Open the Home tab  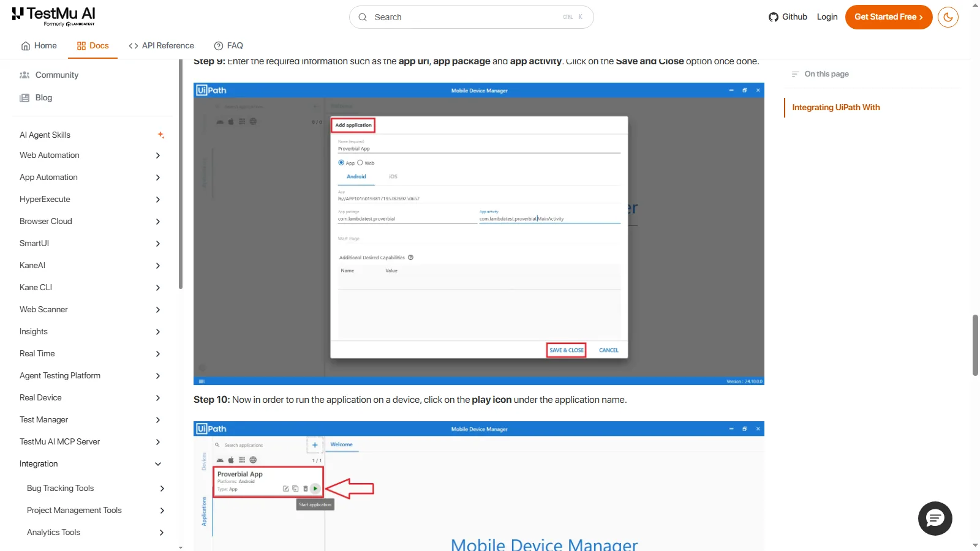(x=39, y=46)
